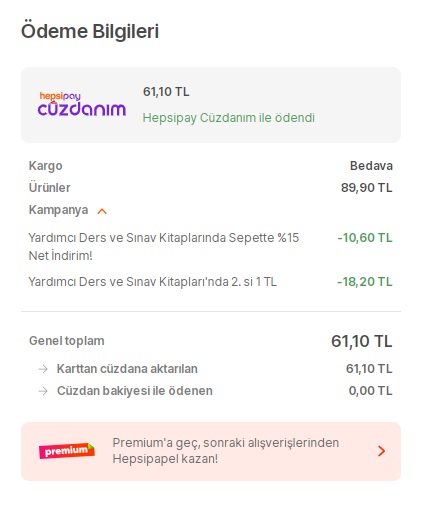The image size is (429, 506).
Task: Select the Kampanya label
Action: point(58,210)
